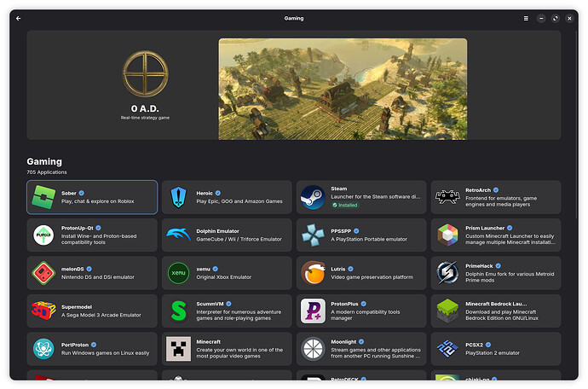Image resolution: width=588 pixels, height=389 pixels.
Task: Click the RetroArch app icon
Action: point(447,197)
